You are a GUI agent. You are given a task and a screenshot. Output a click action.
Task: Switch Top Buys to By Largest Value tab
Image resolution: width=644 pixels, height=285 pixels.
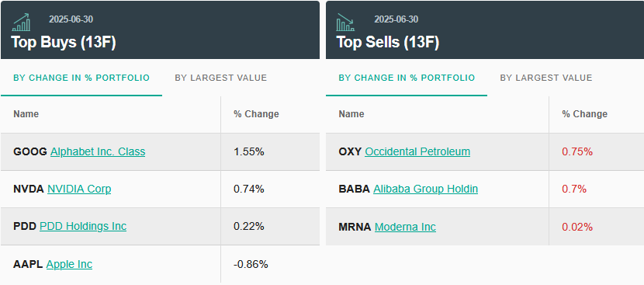click(x=221, y=78)
